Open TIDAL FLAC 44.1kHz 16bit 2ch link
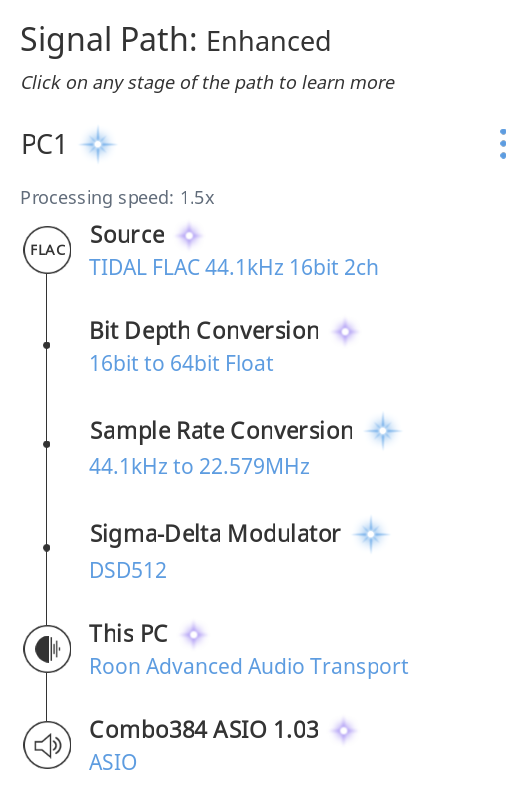Image resolution: width=531 pixels, height=787 pixels. point(233,268)
